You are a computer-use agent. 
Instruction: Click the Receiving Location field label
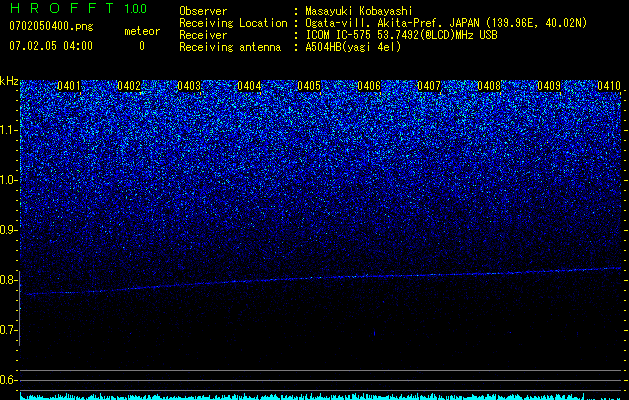[x=233, y=23]
